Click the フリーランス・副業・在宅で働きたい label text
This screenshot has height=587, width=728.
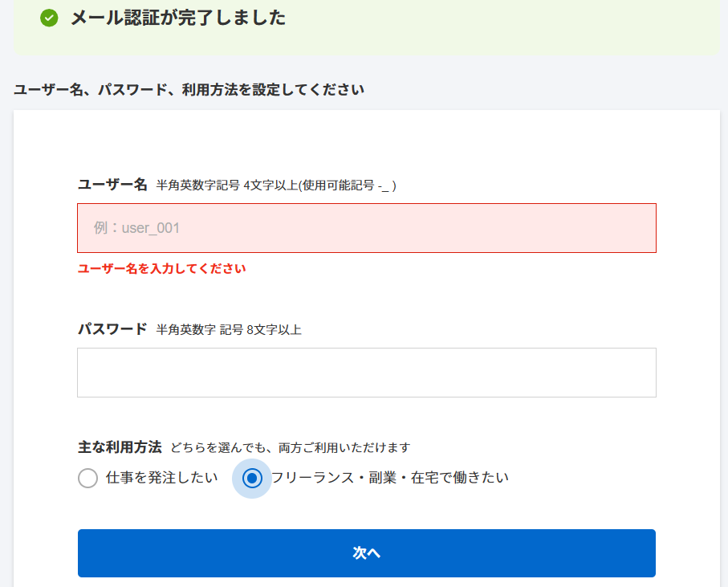[389, 478]
